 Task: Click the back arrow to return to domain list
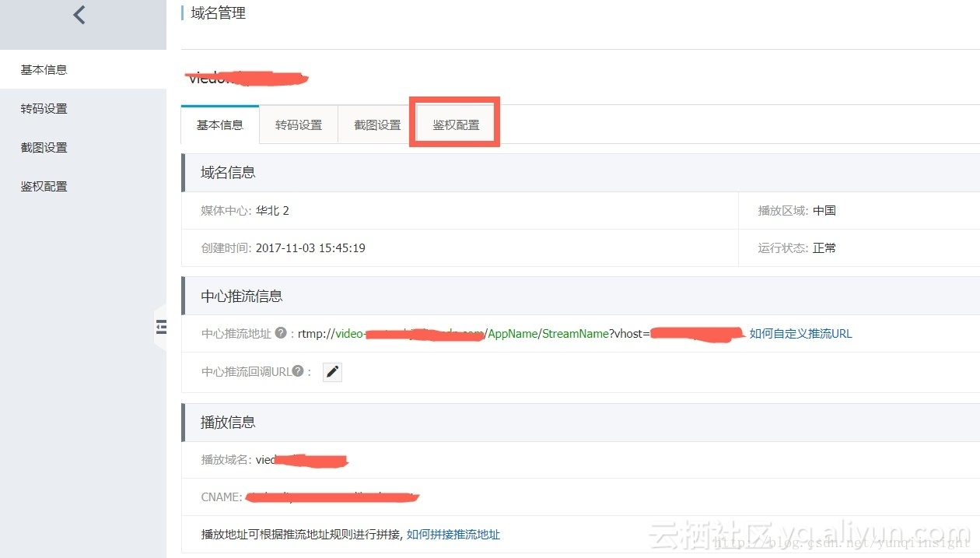(77, 14)
